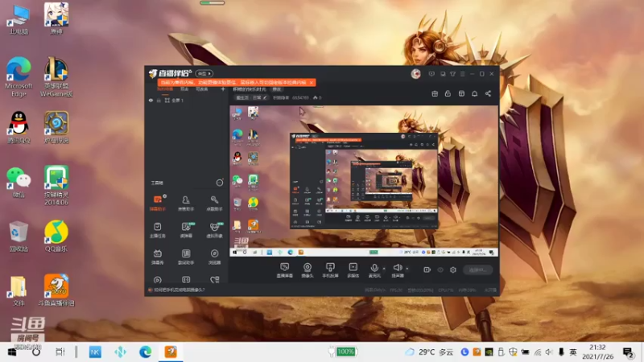Screen dimensions: 644x362
Task: Click the room number 6534769
Action: (300, 97)
